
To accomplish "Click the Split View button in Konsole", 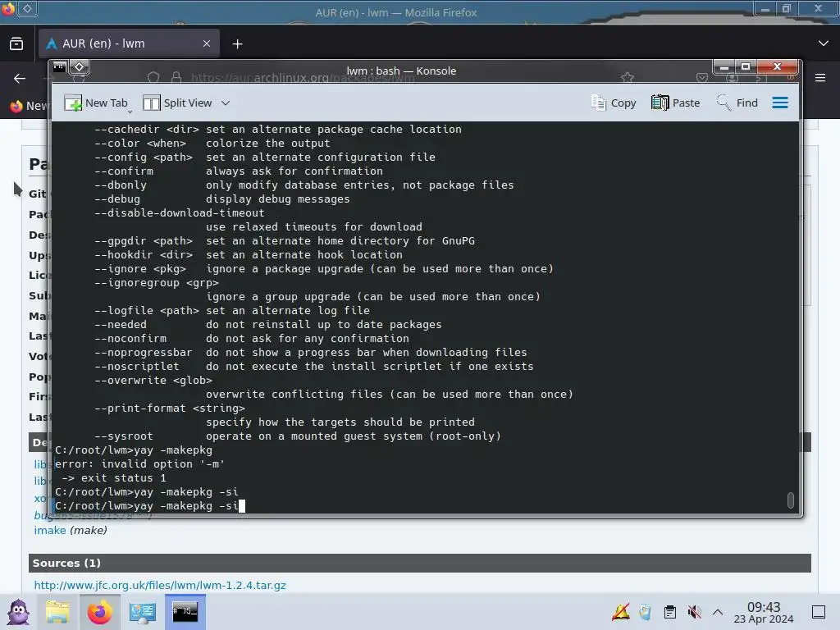I will point(177,103).
